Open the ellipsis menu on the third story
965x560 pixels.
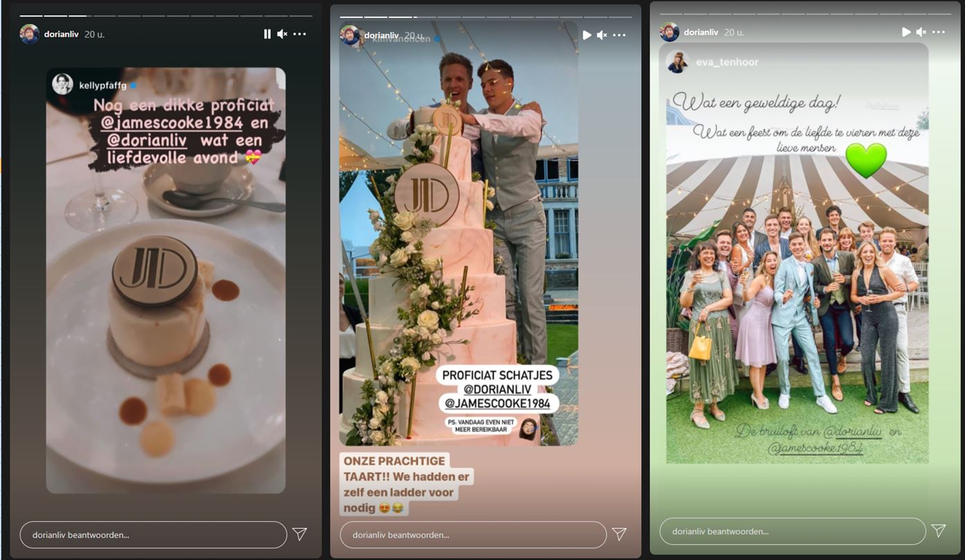[x=938, y=32]
